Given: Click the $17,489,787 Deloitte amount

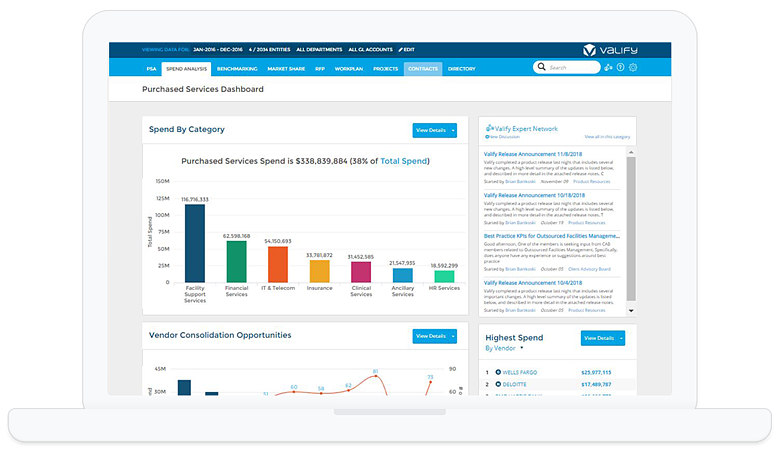Looking at the screenshot, I should point(596,384).
